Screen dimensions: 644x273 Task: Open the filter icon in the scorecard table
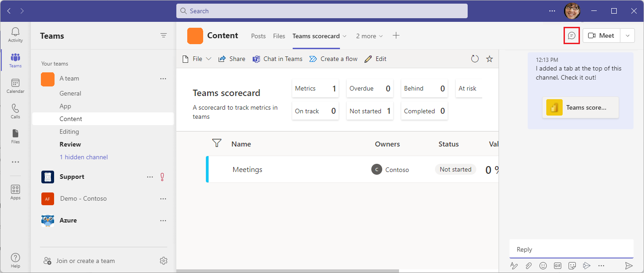(x=217, y=142)
